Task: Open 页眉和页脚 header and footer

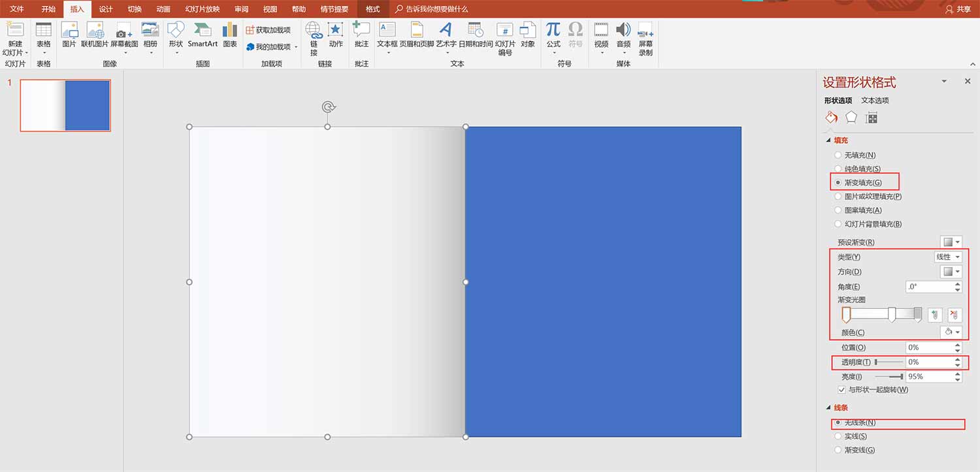Action: click(417, 29)
